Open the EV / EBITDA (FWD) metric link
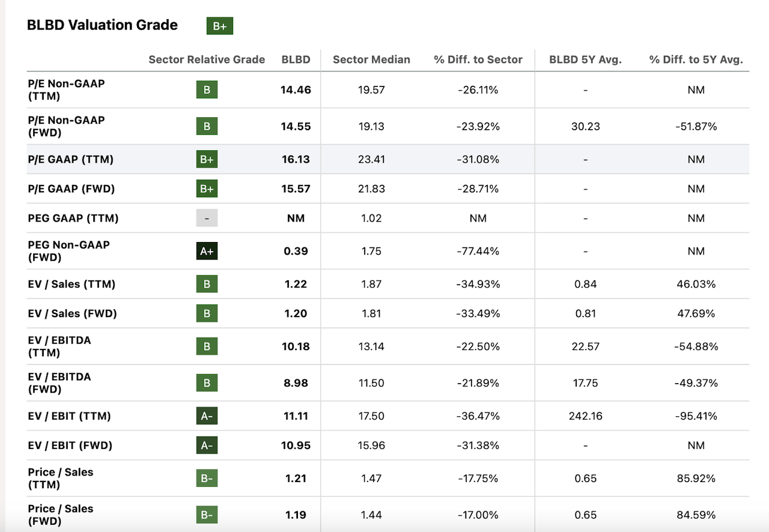The width and height of the screenshot is (769, 532). click(59, 383)
